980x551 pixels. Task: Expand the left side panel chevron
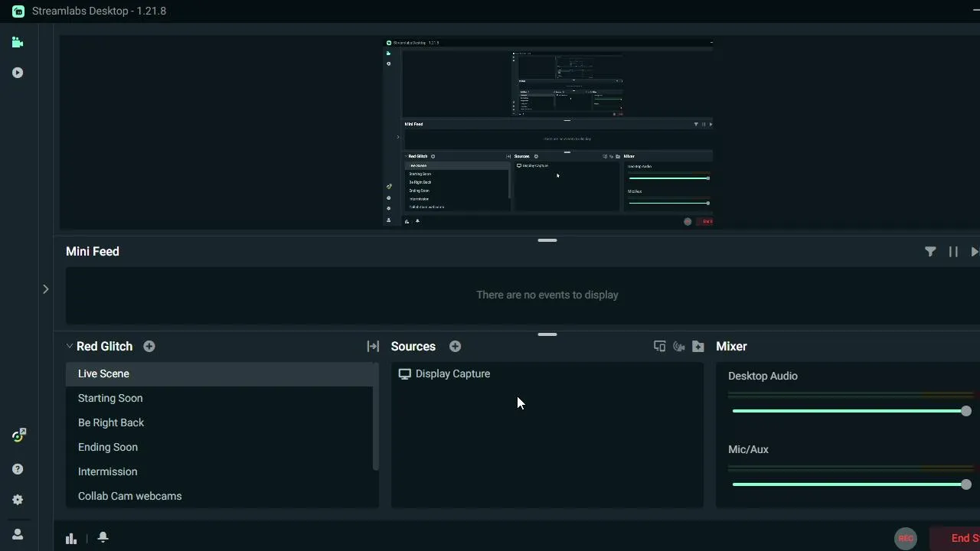[45, 289]
